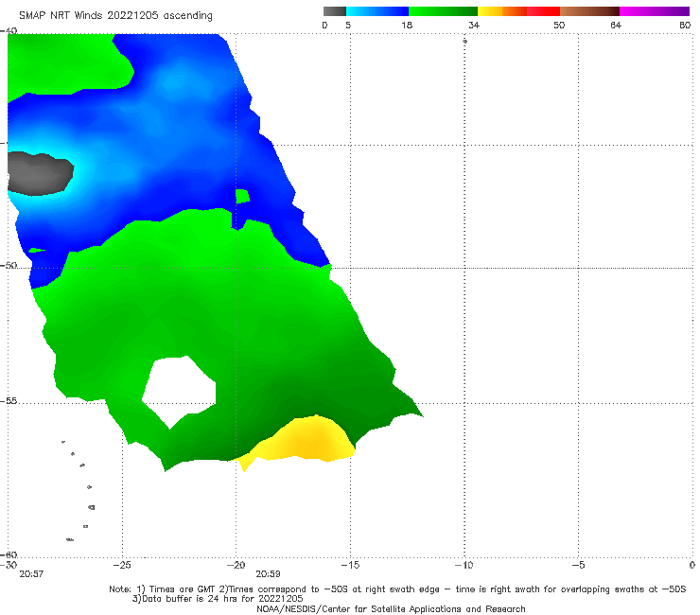Click the latitude label '-60'
The image size is (700, 615).
[x=9, y=554]
